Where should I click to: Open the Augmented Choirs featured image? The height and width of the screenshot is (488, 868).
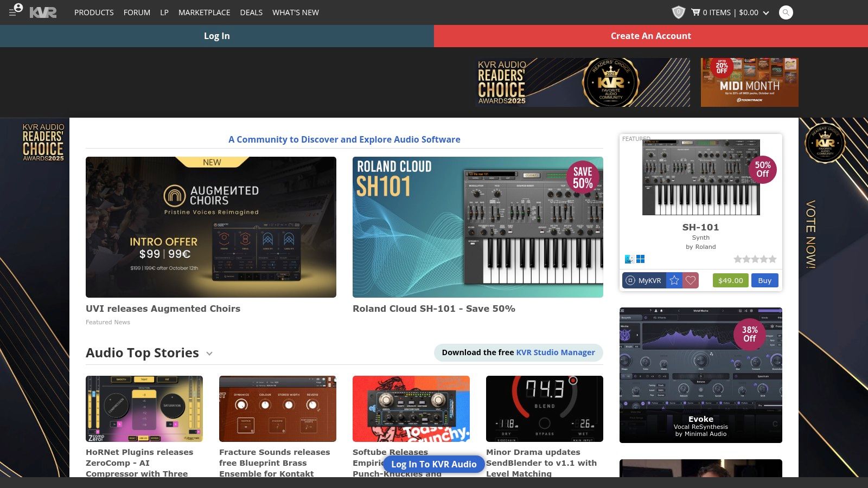(211, 227)
